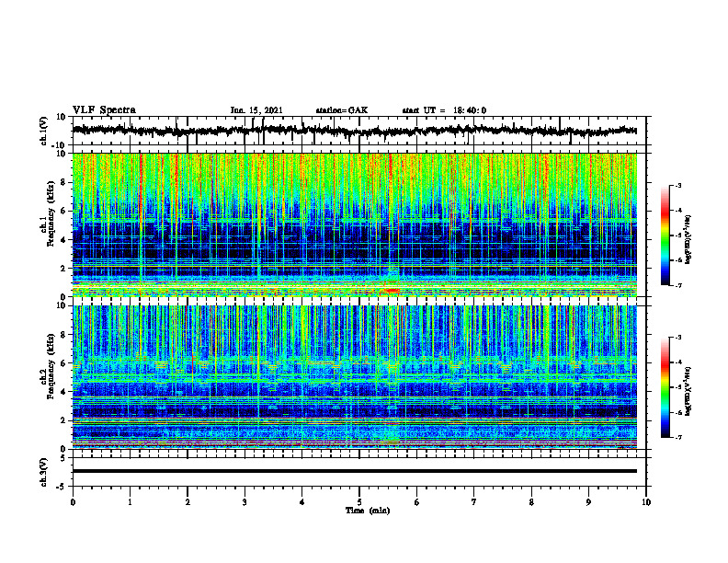The height and width of the screenshot is (563, 728).
Task: Click the time-axis tick label "4"
Action: point(301,502)
